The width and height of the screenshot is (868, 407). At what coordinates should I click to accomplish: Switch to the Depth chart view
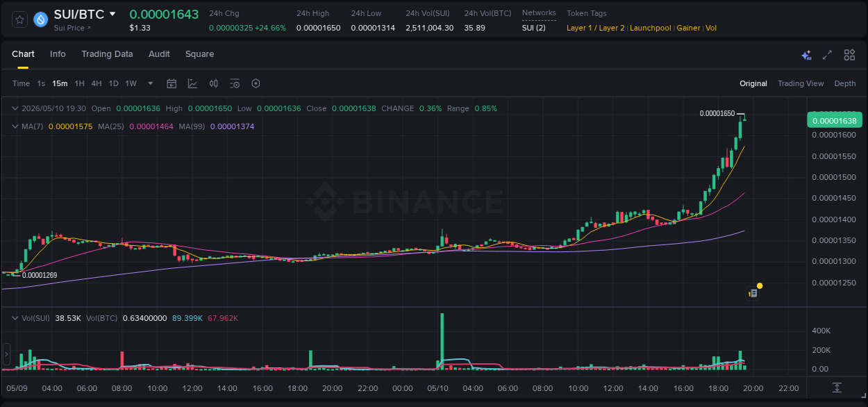(845, 83)
